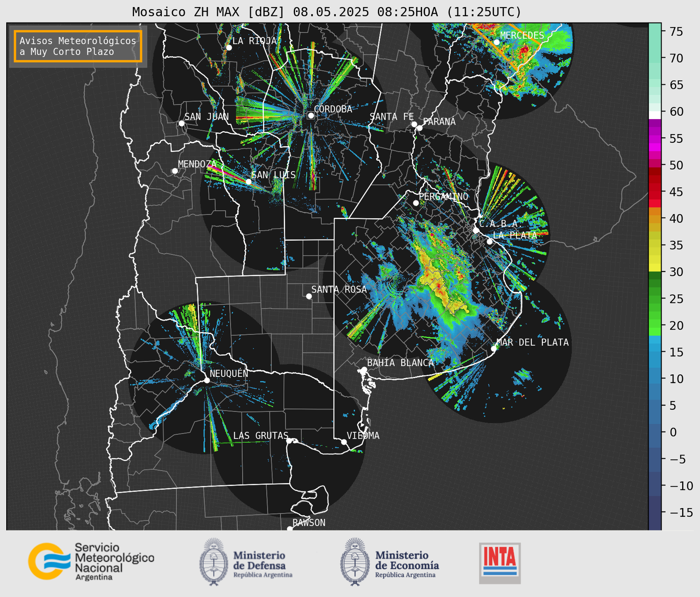Click the Mercedes city marker dot
This screenshot has width=700, height=597.
click(496, 42)
